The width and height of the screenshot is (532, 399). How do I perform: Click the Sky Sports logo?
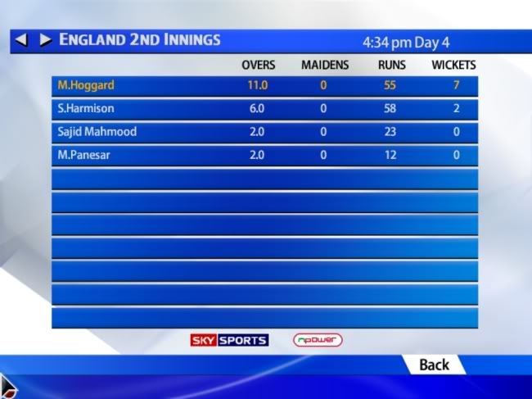pos(230,340)
